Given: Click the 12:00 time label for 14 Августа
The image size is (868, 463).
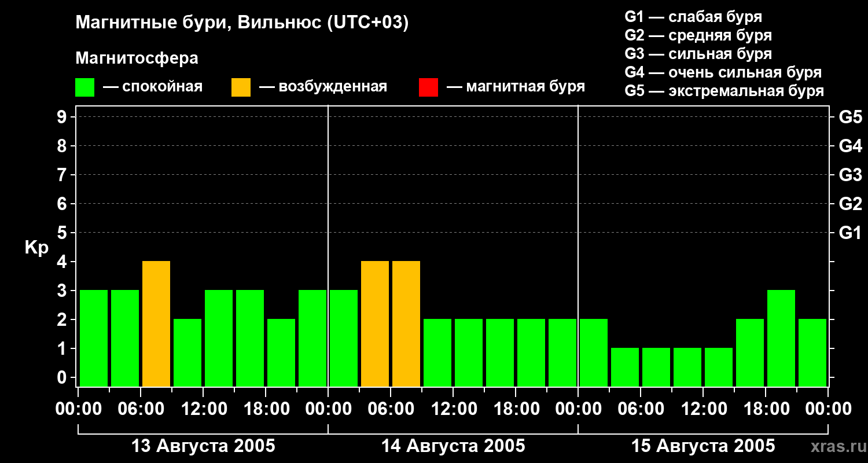Looking at the screenshot, I should click(453, 409).
